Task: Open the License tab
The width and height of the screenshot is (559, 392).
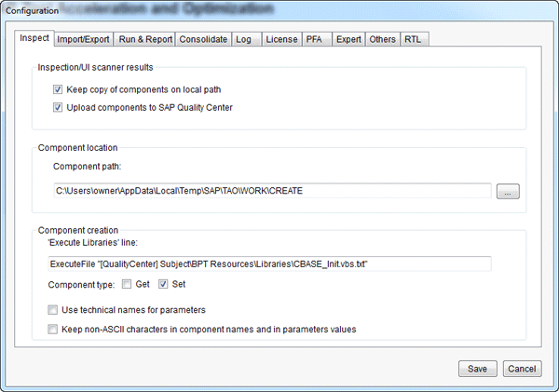Action: click(279, 39)
